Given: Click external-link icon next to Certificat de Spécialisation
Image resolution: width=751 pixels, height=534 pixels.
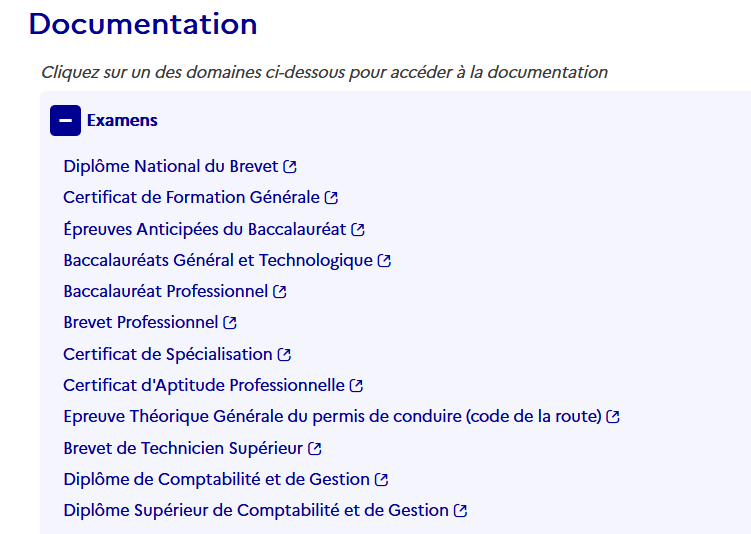Looking at the screenshot, I should click(x=284, y=355).
